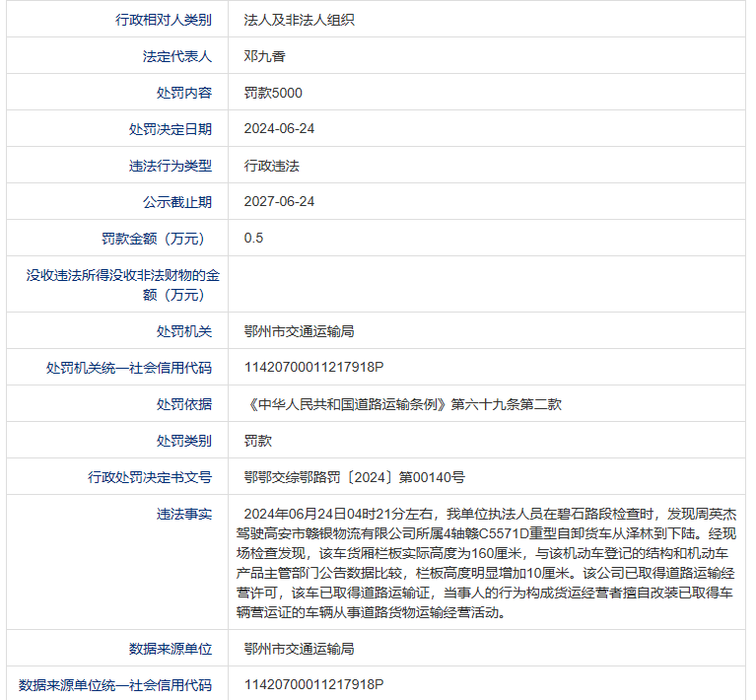Click the 数据来源单位 label
756x700 pixels.
[x=171, y=649]
